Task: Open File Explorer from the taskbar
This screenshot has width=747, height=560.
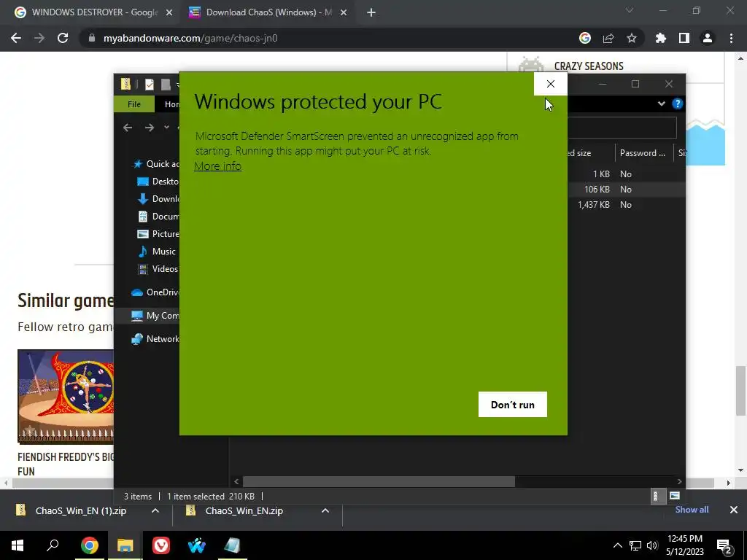Action: [x=125, y=545]
